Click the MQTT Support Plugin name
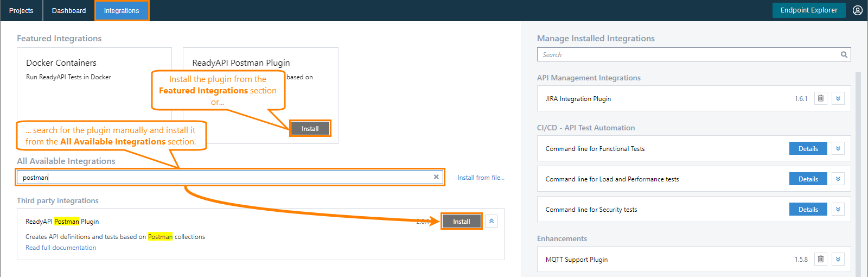Image resolution: width=868 pixels, height=277 pixels. 577,260
